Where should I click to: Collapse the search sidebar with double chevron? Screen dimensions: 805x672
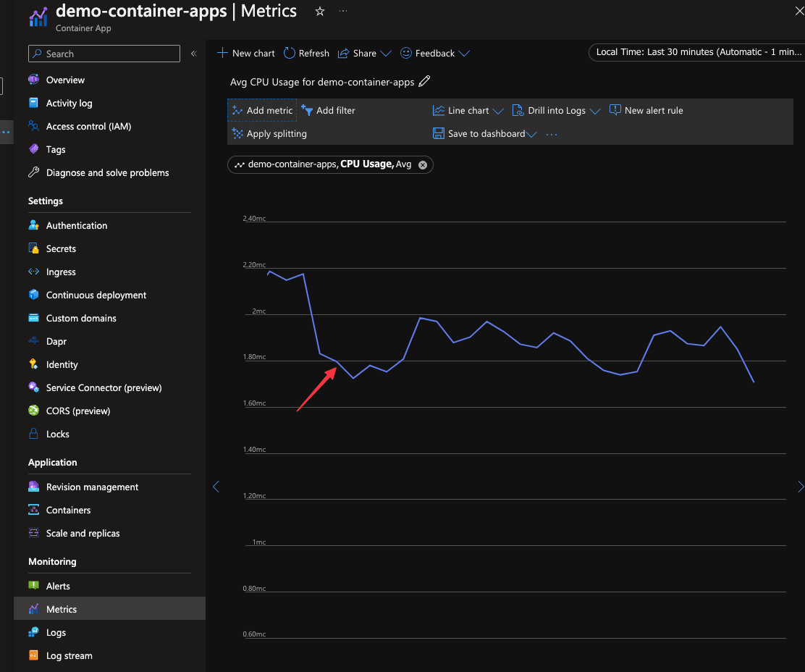click(x=193, y=53)
